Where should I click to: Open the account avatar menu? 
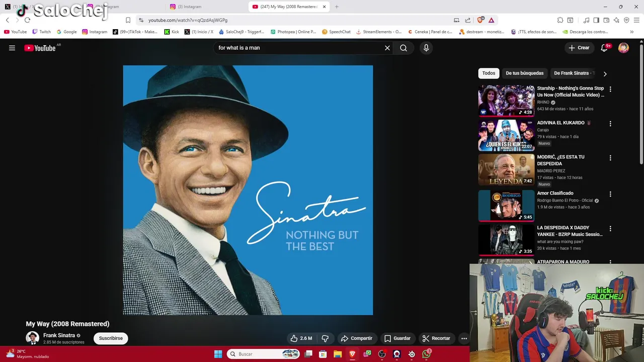[623, 48]
